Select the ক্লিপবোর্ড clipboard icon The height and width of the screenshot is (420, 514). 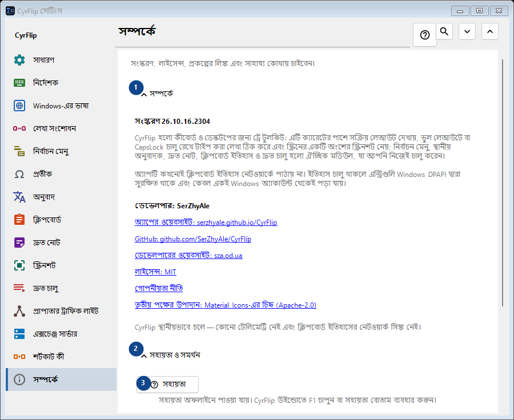click(19, 220)
